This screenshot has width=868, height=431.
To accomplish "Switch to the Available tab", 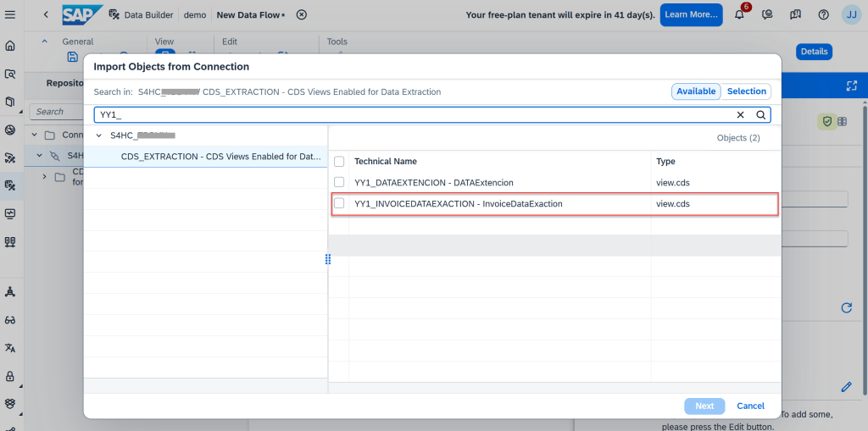I will (x=696, y=91).
